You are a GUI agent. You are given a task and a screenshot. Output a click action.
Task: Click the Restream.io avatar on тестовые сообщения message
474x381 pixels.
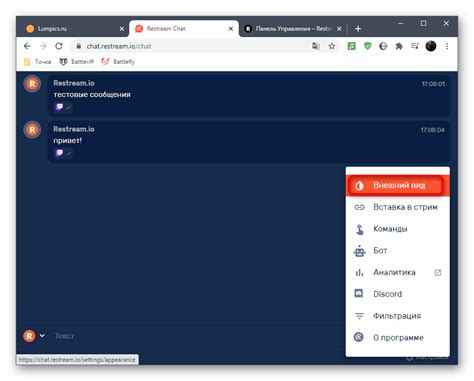[32, 84]
